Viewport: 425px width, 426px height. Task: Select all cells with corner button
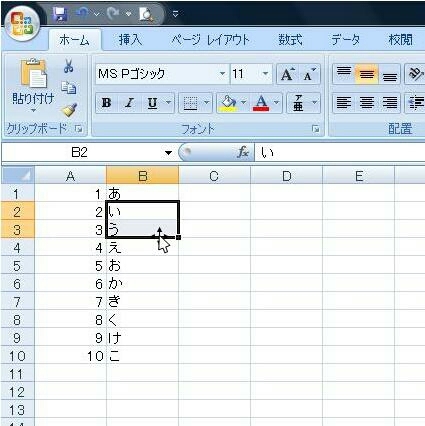pos(18,175)
